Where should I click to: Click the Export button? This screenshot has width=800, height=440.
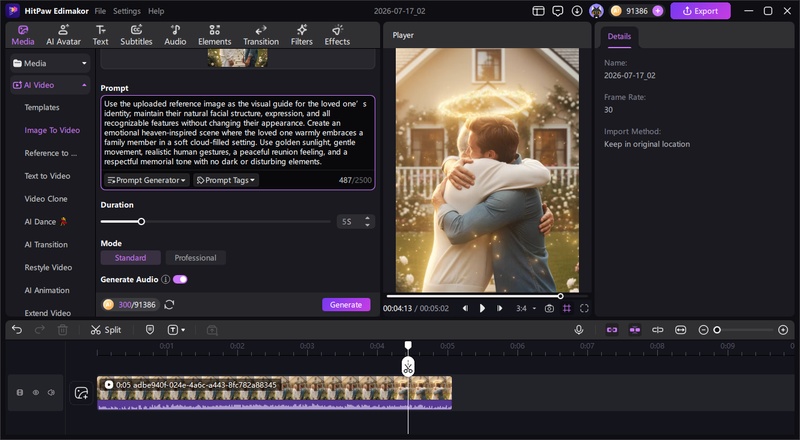[x=700, y=11]
